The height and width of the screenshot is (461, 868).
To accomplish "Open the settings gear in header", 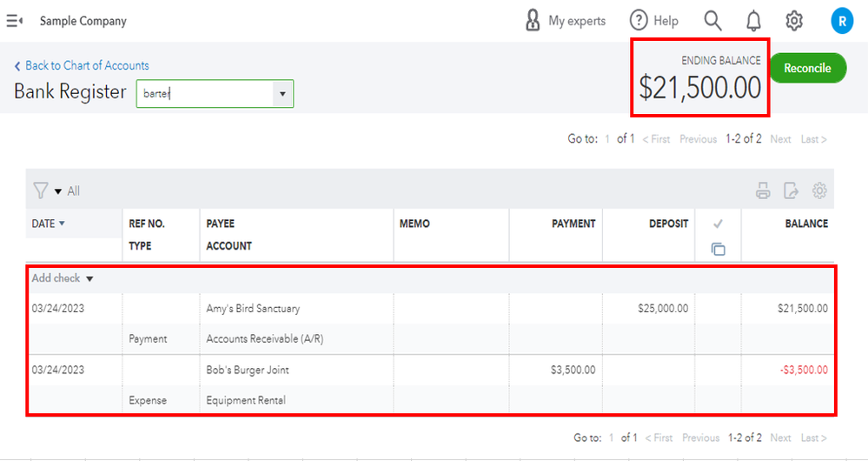I will [x=794, y=21].
